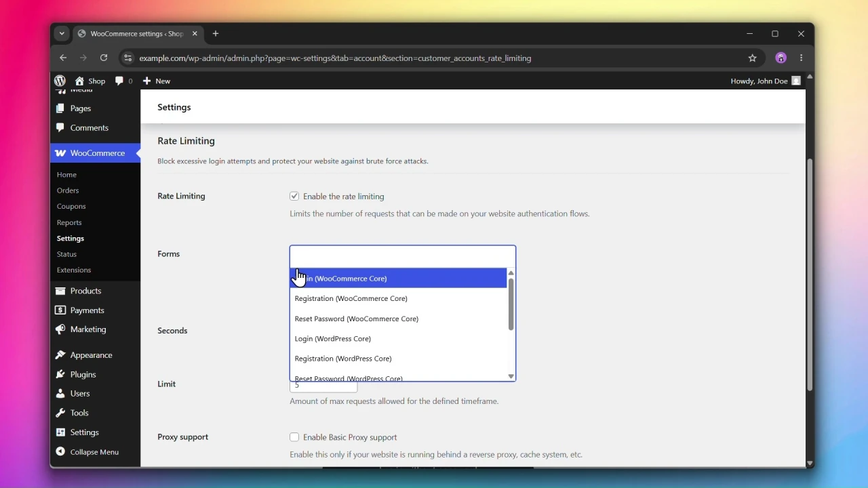Screen dimensions: 868x488
Task: Click the page vertical scrollbar thumb
Action: coord(810,275)
